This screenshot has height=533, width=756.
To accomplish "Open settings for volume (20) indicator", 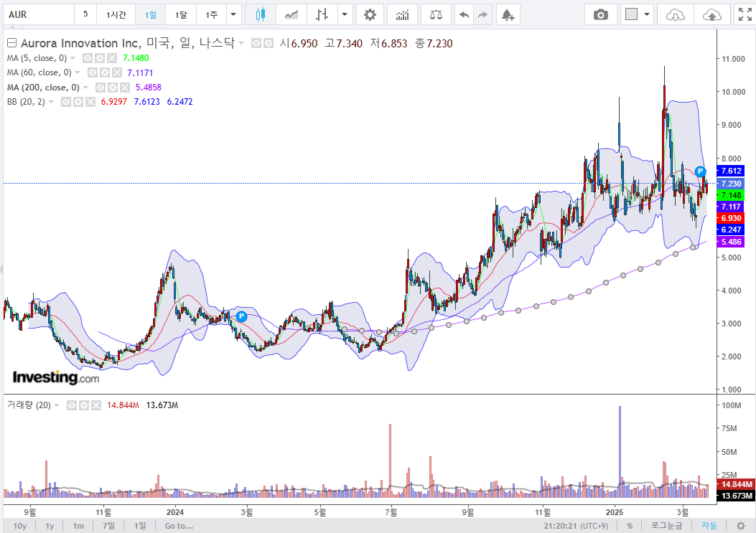I will point(84,405).
